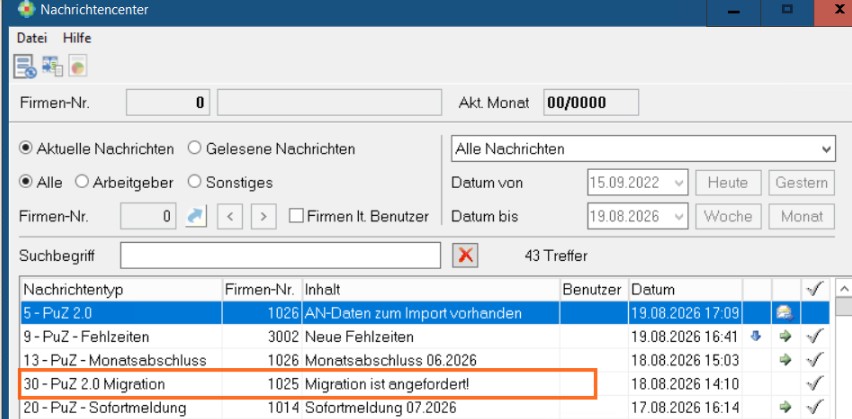Click the top Firmen-Nr. field
The height and width of the screenshot is (419, 852).
click(x=168, y=102)
